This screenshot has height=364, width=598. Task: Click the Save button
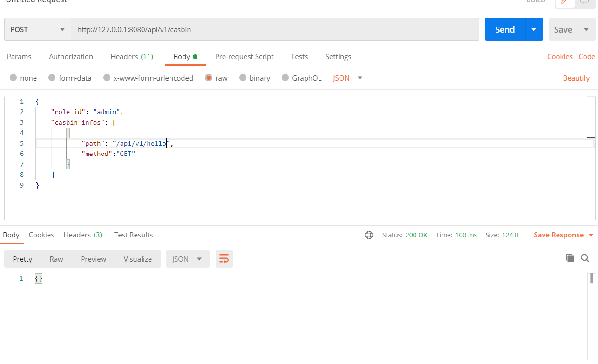(563, 29)
